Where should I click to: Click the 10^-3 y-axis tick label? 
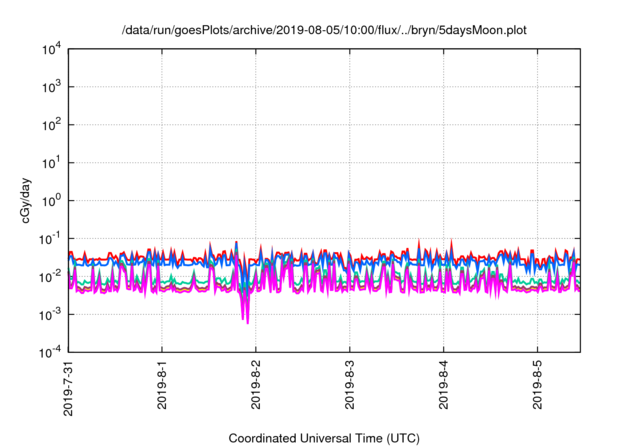[x=52, y=314]
